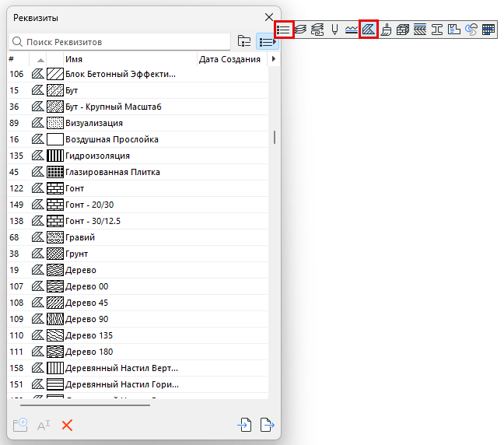Select Composites layered-structure icon

420,30
